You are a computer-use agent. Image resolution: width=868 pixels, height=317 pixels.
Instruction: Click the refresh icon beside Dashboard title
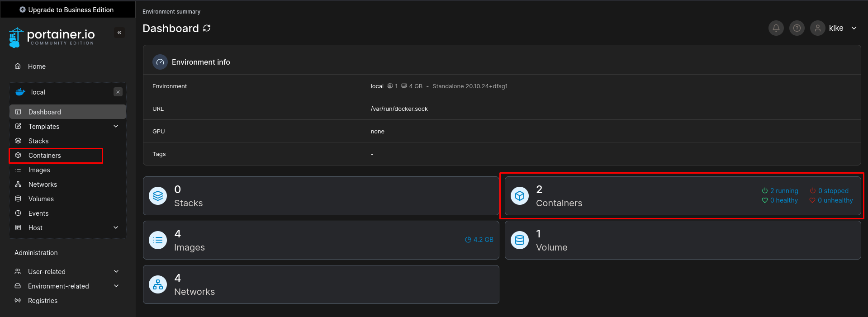tap(207, 28)
